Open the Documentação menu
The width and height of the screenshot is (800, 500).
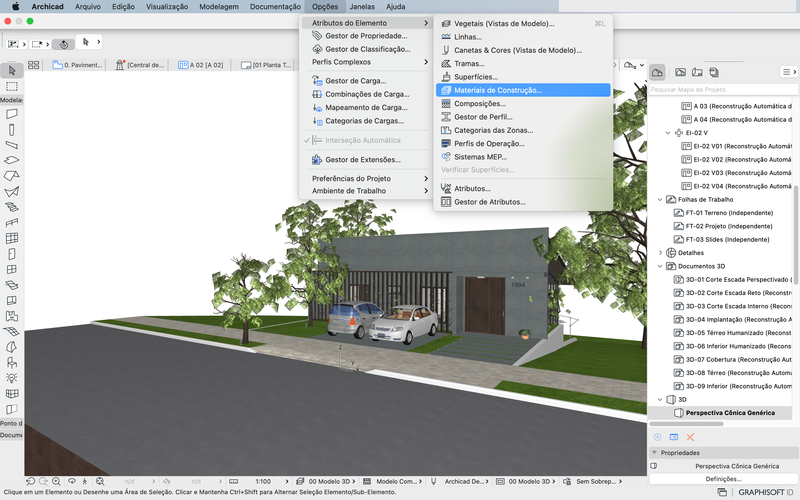[x=275, y=7]
